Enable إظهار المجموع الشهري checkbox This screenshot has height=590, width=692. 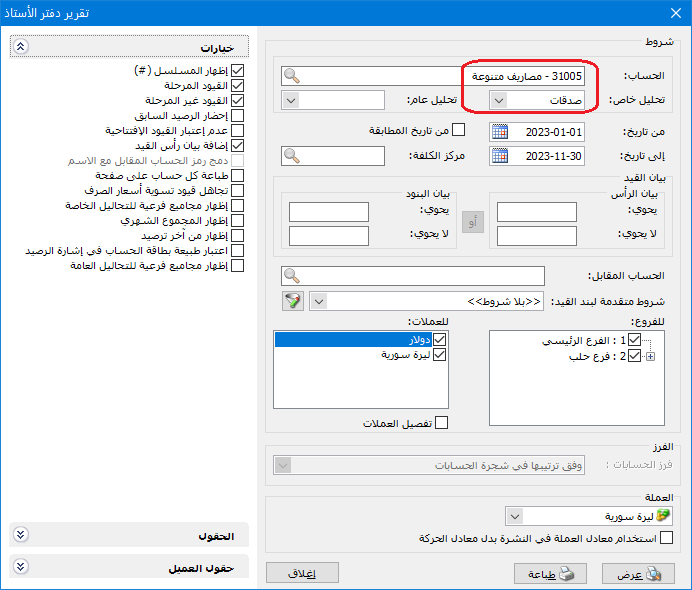(237, 221)
